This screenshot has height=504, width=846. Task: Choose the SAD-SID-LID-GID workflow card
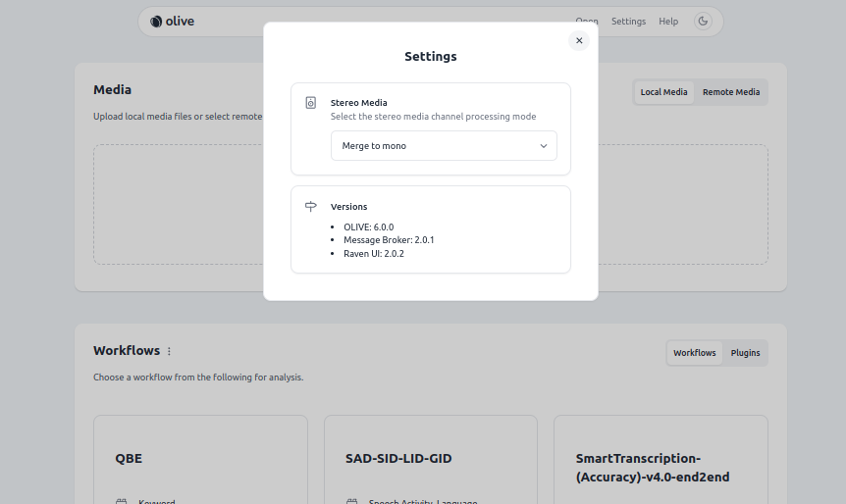coord(430,458)
